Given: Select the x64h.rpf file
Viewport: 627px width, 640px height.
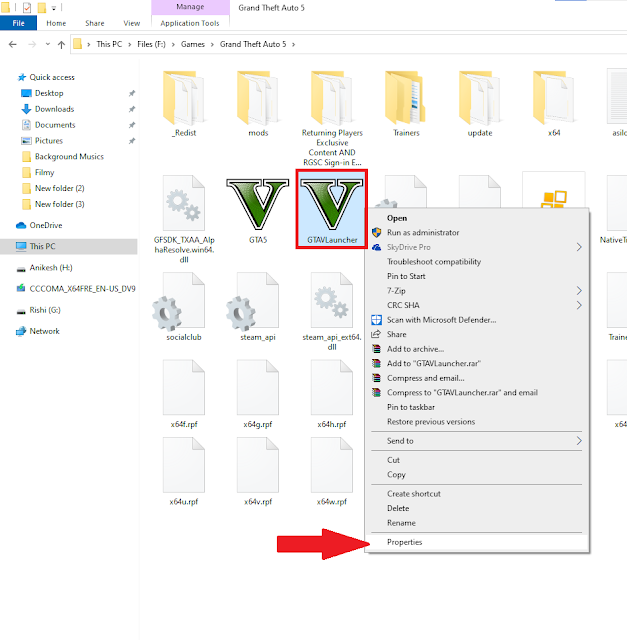Looking at the screenshot, I should (332, 387).
